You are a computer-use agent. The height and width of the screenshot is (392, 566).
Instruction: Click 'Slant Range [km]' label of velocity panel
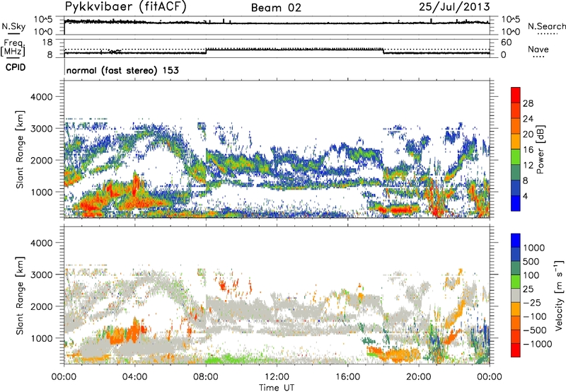pos(21,295)
